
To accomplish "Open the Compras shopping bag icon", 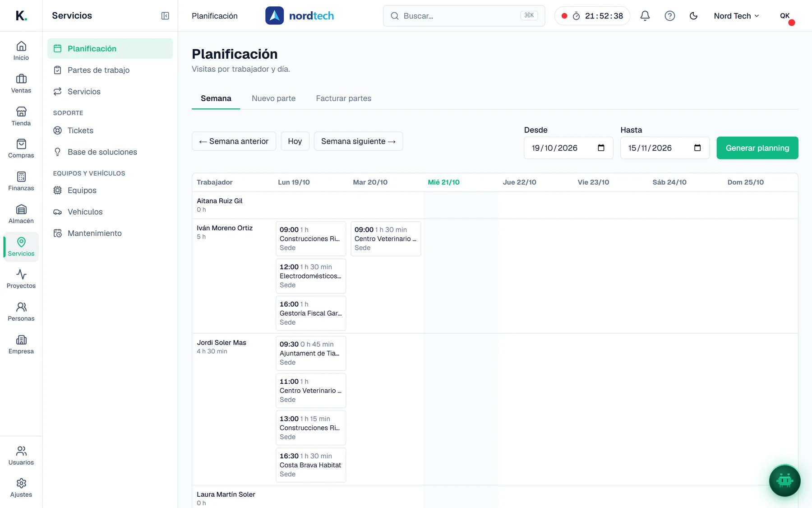I will tap(21, 149).
